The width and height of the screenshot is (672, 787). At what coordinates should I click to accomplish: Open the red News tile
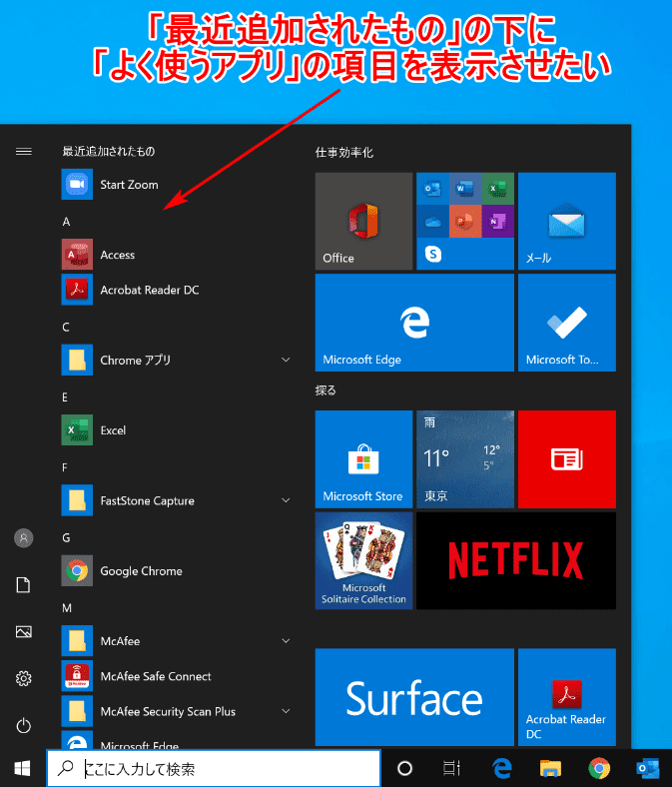coord(566,459)
